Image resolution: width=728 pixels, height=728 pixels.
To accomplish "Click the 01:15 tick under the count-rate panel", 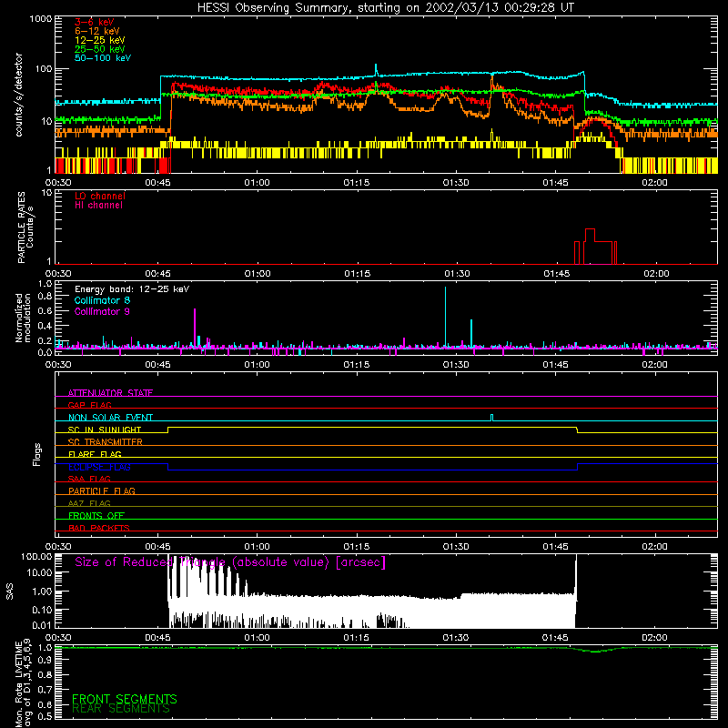I will 357,183.
